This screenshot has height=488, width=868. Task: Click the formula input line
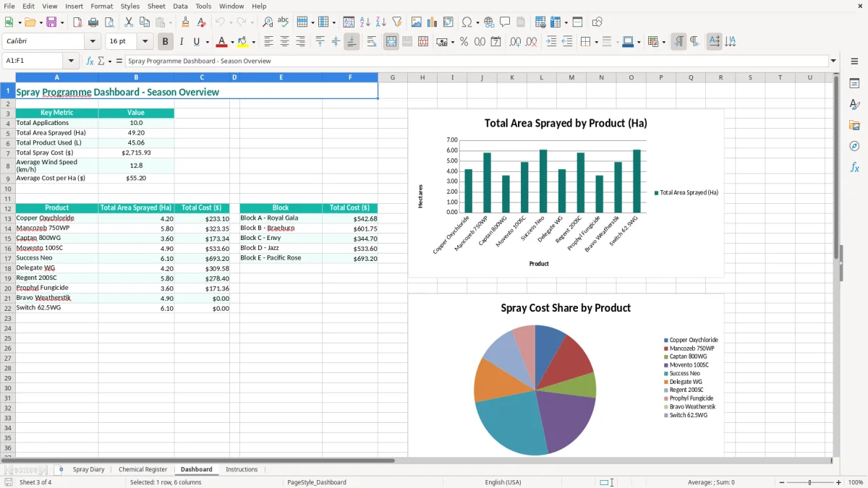(x=477, y=61)
